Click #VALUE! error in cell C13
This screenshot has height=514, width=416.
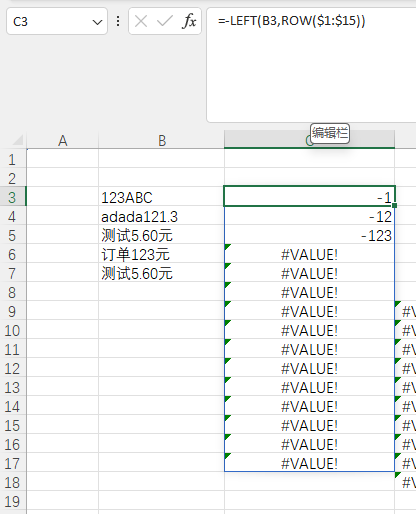point(309,388)
